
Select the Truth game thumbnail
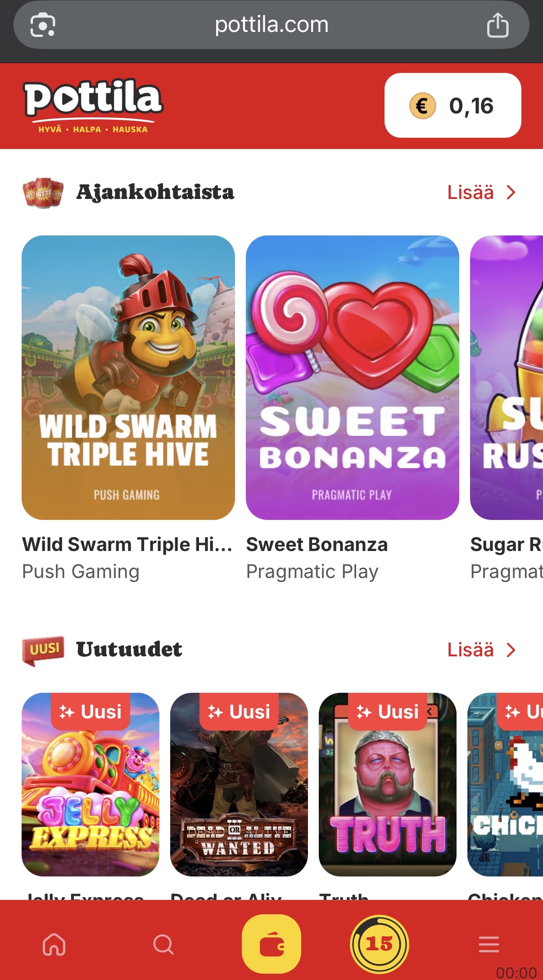[388, 784]
